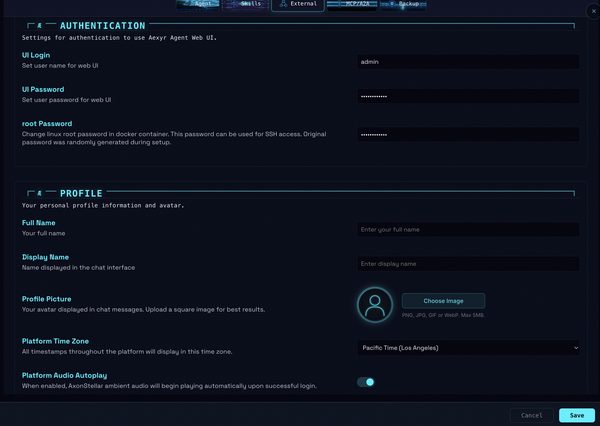The width and height of the screenshot is (600, 426).
Task: Toggle Platform Audio Autoplay switch
Action: (x=365, y=382)
